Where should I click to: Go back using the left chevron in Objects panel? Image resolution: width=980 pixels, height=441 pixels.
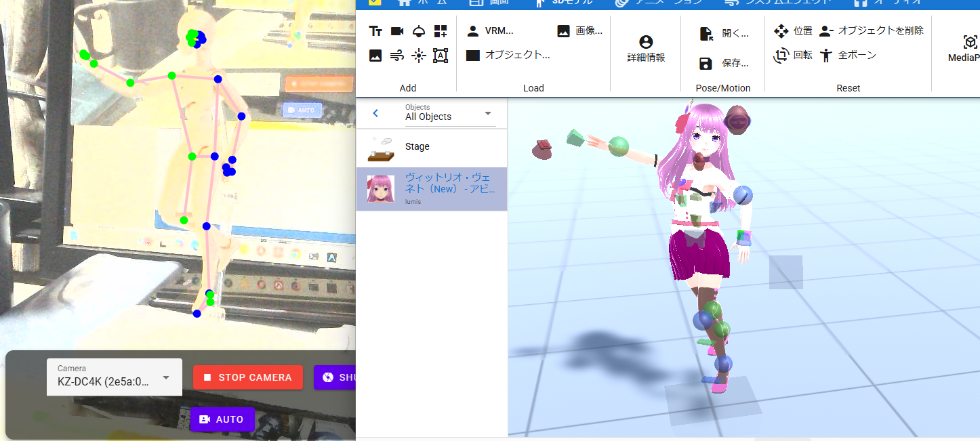376,113
